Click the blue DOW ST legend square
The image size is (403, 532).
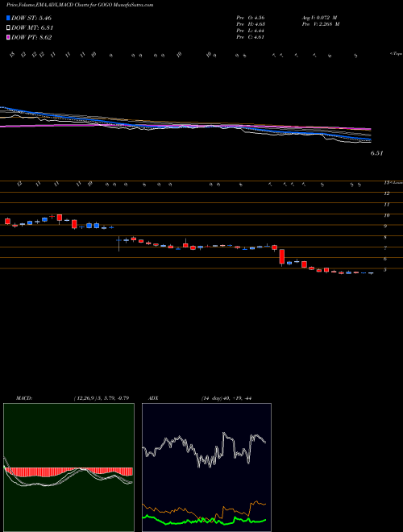pyautogui.click(x=9, y=18)
